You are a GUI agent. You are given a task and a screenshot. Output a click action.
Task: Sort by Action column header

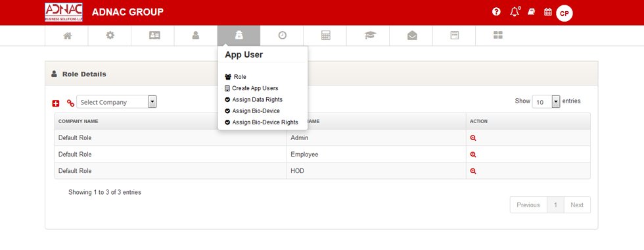pos(528,121)
